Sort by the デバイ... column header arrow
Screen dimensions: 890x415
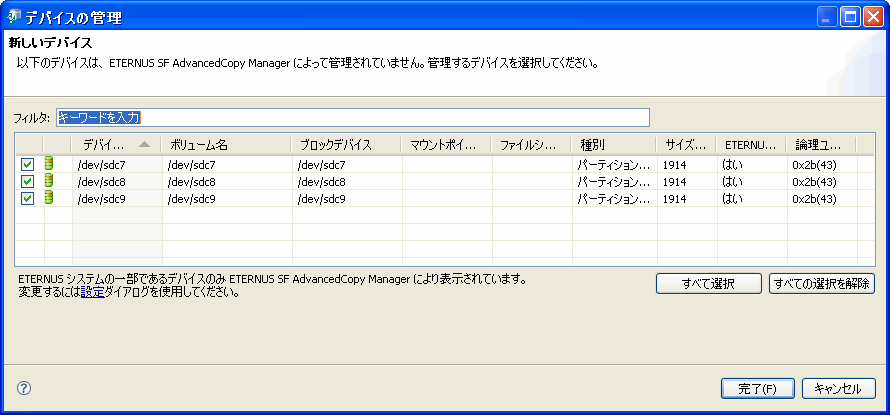click(x=144, y=145)
